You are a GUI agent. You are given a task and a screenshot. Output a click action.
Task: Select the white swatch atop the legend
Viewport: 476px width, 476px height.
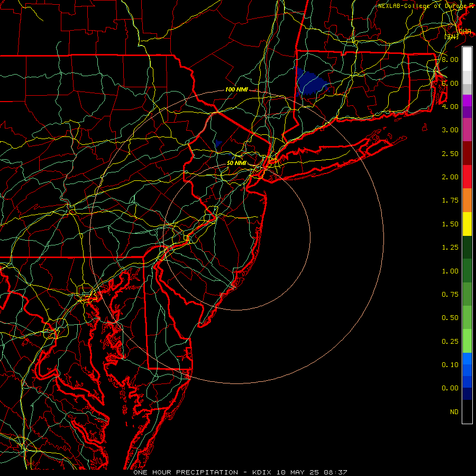pos(467,59)
